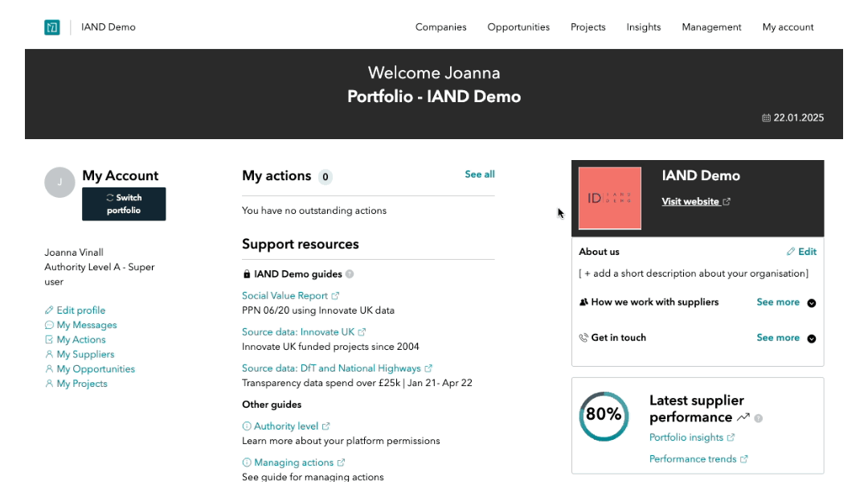Open the See all actions link
Viewport: 868px width, 489px height.
480,175
